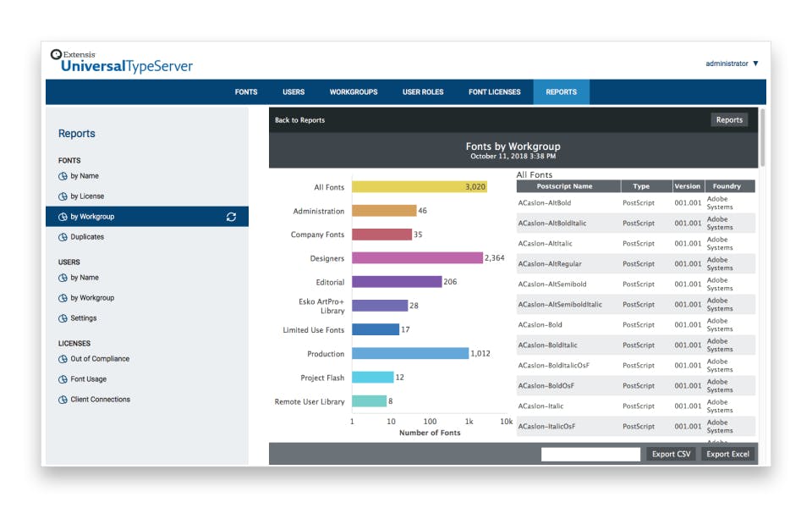812x508 pixels.
Task: Select ACaslon-AltItalic table row
Action: (x=636, y=243)
